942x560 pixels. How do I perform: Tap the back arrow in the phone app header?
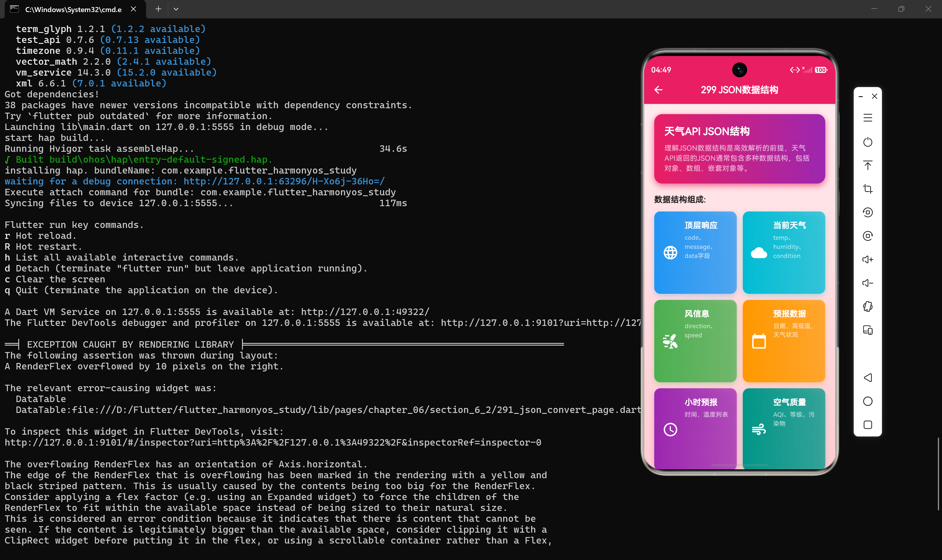658,90
